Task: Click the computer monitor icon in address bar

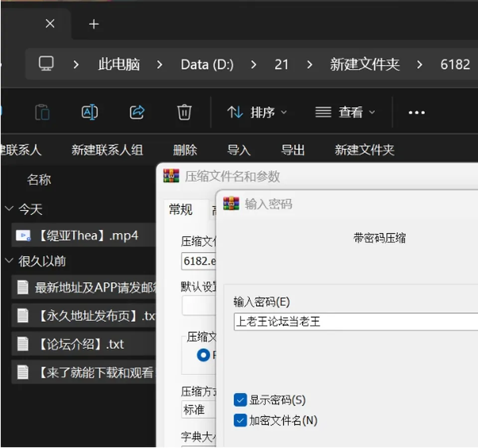Action: tap(46, 64)
